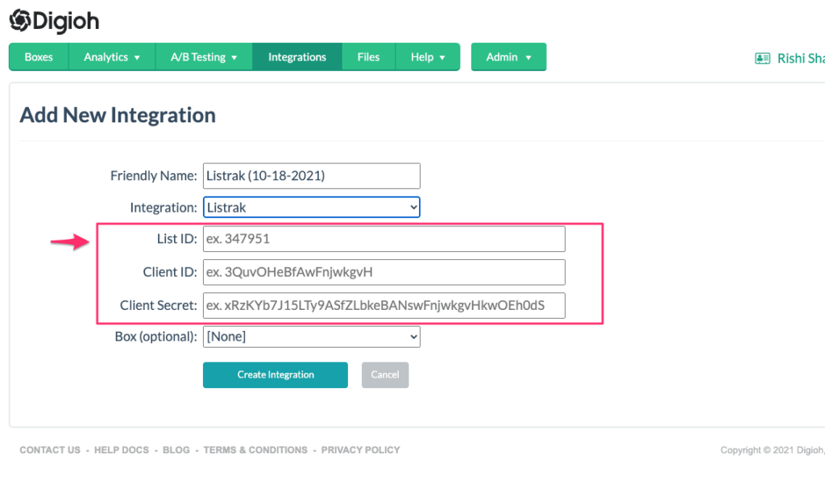825x504 pixels.
Task: Expand the A/B Testing dropdown
Action: 203,56
